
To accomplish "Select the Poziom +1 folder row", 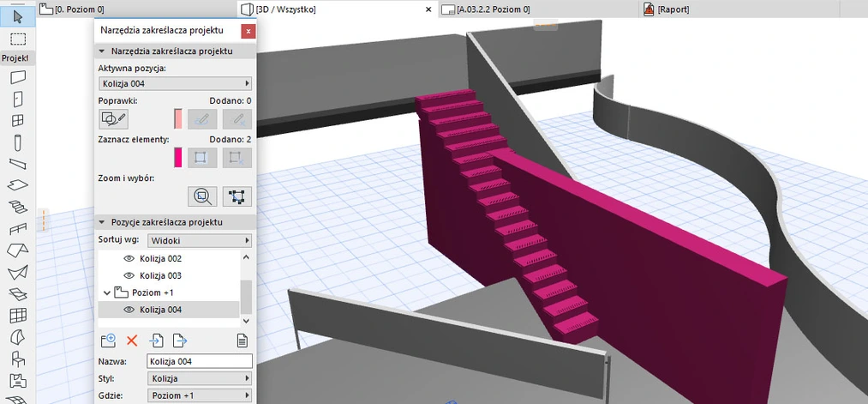I will pos(168,292).
